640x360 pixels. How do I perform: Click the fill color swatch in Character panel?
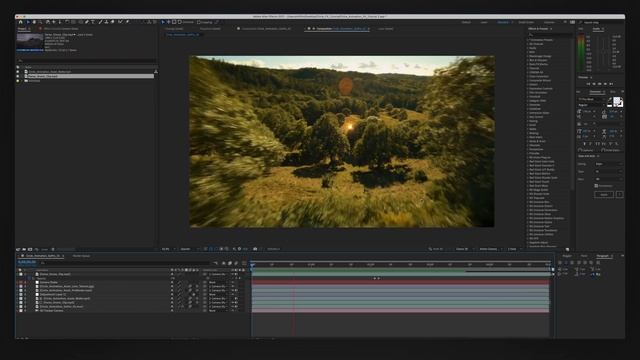click(x=617, y=101)
